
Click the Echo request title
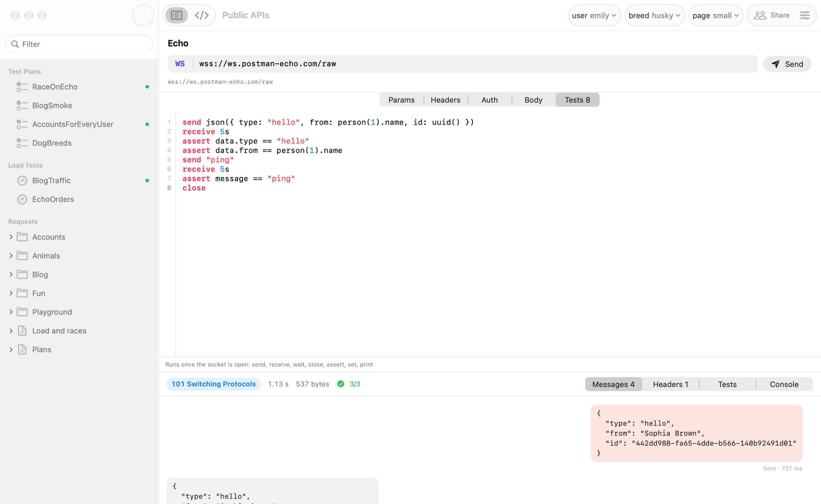[178, 43]
